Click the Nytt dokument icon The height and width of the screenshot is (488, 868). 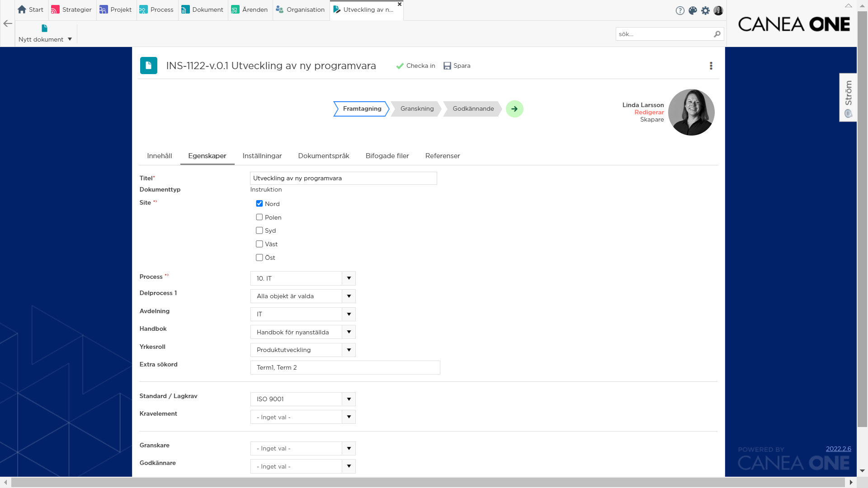(44, 28)
